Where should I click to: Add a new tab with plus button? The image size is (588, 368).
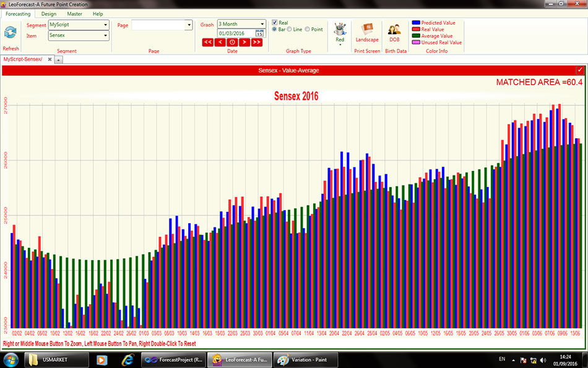(59, 59)
